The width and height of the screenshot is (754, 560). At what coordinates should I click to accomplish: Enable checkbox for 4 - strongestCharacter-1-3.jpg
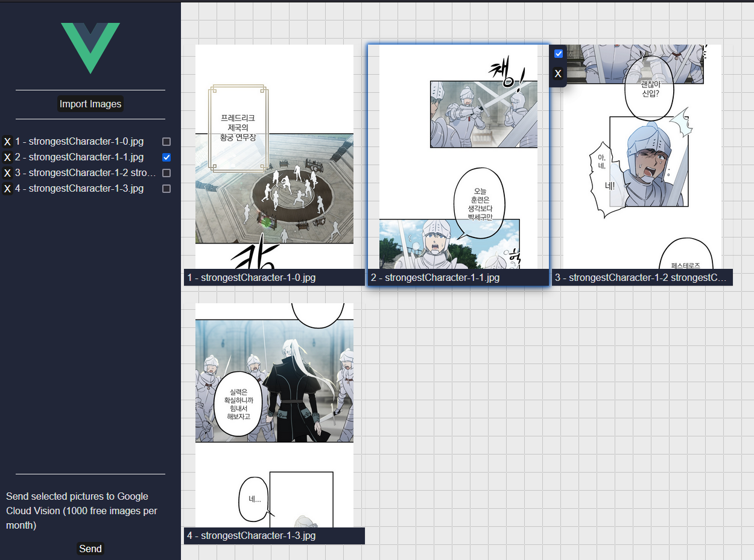(166, 189)
